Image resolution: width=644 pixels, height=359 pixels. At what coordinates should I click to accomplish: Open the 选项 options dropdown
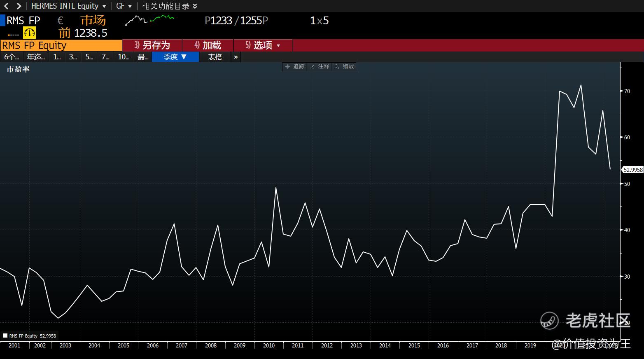[263, 45]
